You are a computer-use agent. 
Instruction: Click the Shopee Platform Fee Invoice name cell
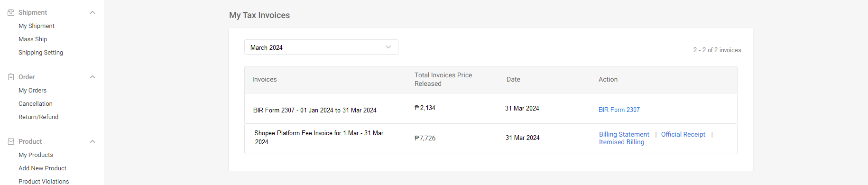click(319, 138)
